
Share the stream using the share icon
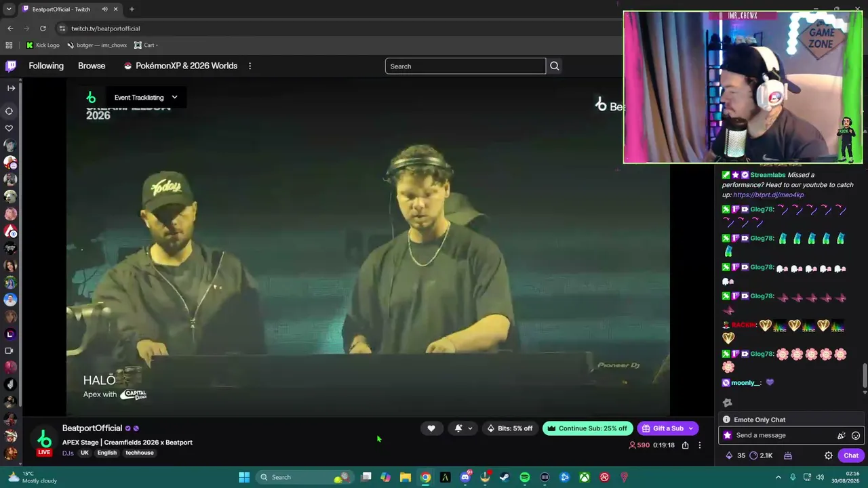[x=686, y=445]
